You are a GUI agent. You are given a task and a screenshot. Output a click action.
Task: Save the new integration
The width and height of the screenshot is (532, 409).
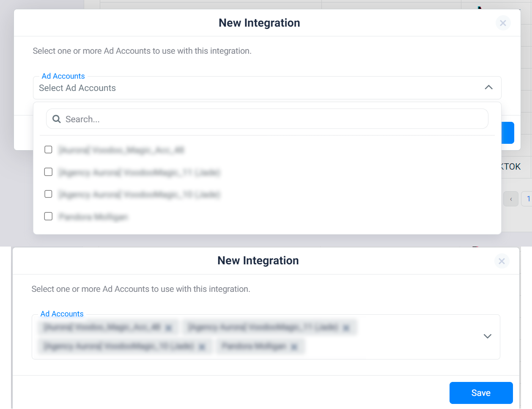coord(481,393)
